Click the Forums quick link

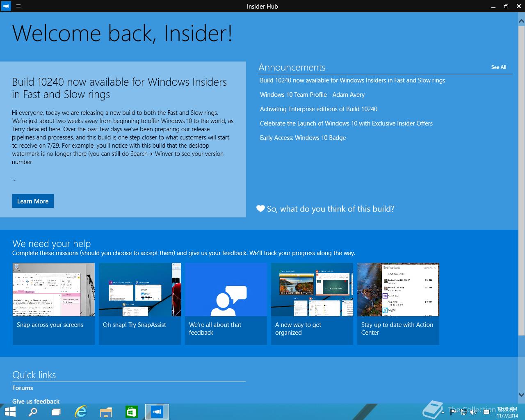(x=23, y=388)
